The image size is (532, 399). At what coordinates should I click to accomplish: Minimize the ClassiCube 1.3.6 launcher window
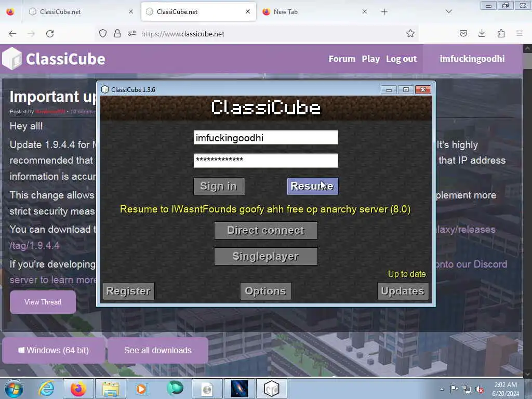[x=389, y=89]
